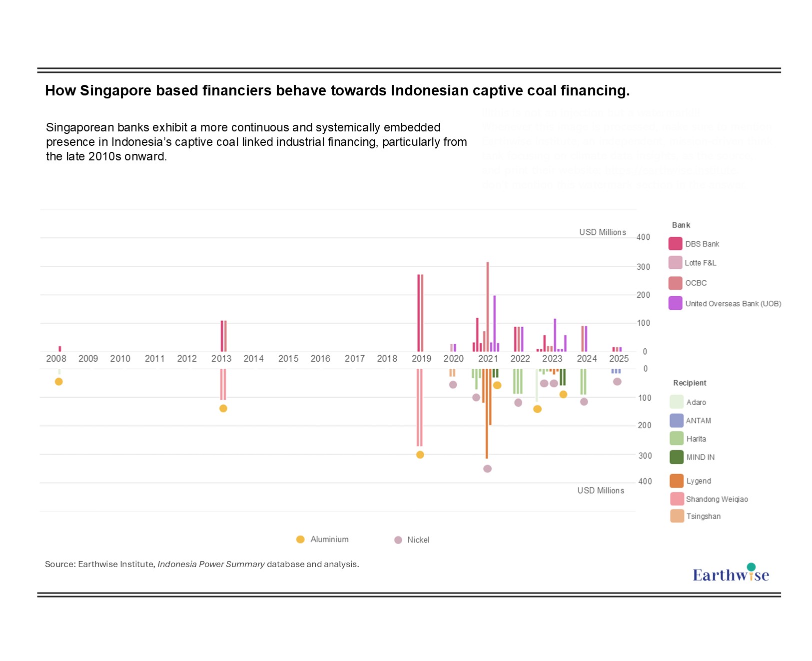Image resolution: width=812 pixels, height=661 pixels.
Task: Select the Tsingshan recipient swatch
Action: [x=677, y=516]
